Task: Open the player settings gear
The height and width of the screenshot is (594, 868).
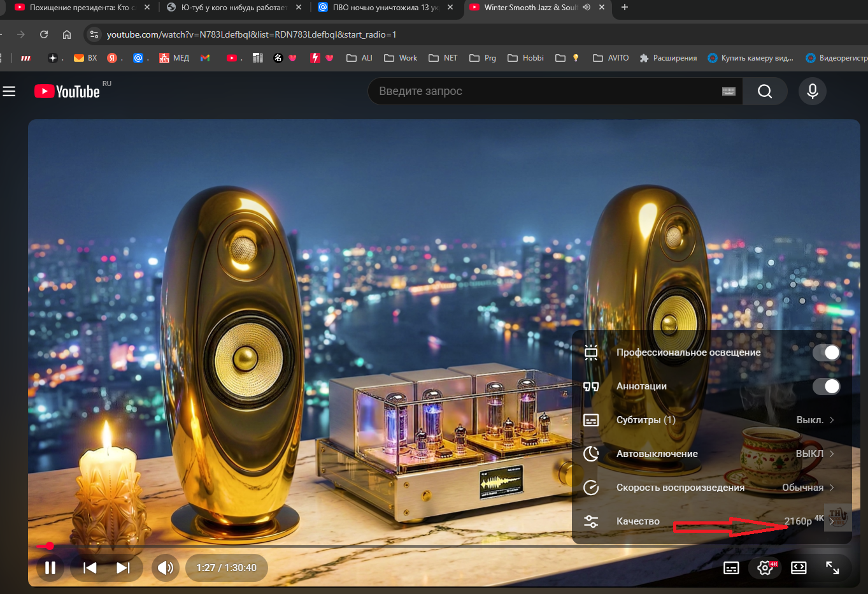Action: click(765, 568)
